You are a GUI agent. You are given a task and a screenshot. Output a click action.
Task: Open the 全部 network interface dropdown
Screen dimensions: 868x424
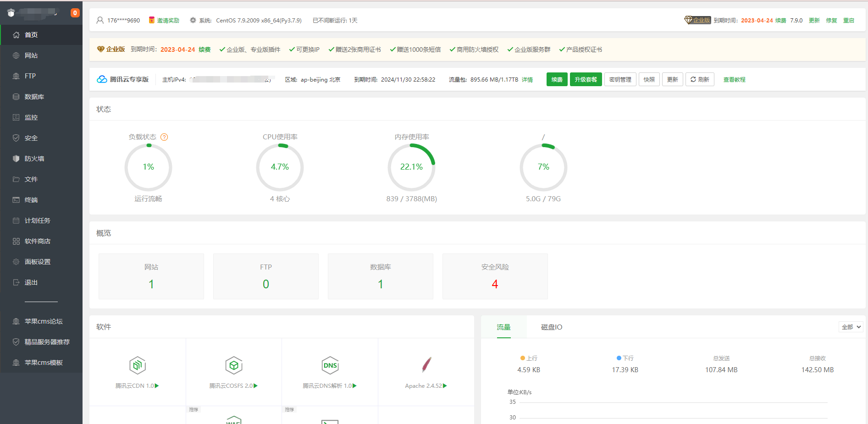pyautogui.click(x=851, y=327)
